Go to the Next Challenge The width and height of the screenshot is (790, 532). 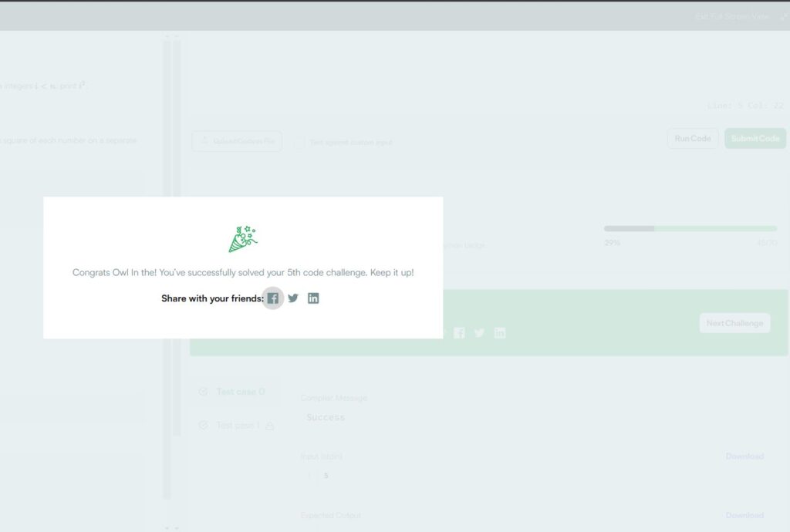(x=734, y=323)
